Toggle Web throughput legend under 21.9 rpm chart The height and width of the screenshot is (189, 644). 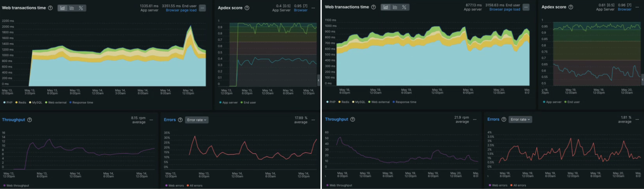click(339, 185)
